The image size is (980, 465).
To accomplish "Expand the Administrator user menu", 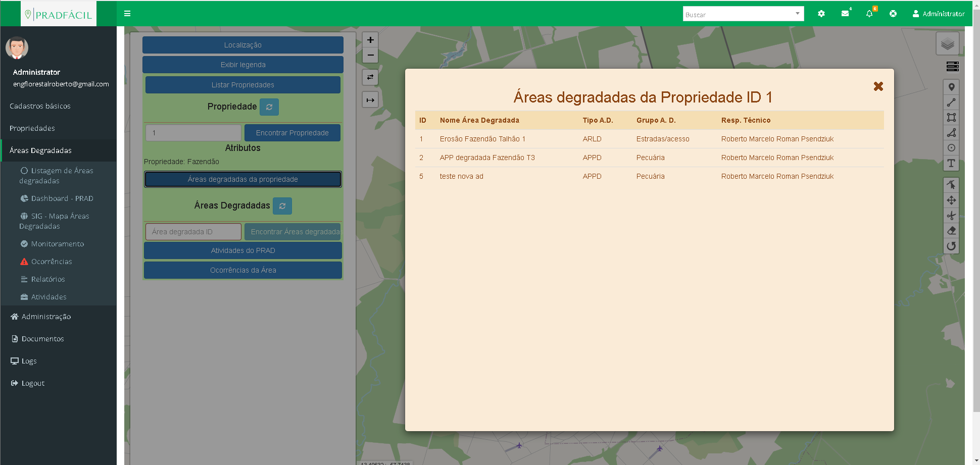I will tap(938, 14).
